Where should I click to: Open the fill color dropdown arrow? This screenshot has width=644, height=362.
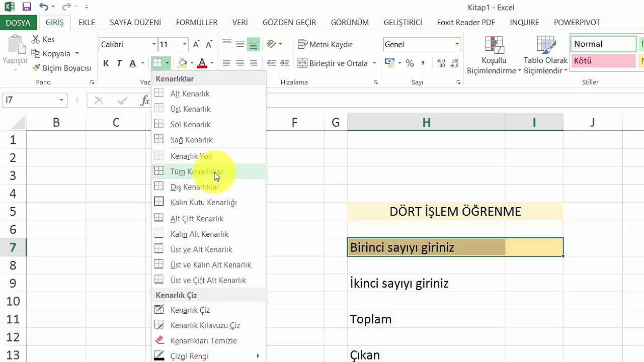click(x=192, y=63)
